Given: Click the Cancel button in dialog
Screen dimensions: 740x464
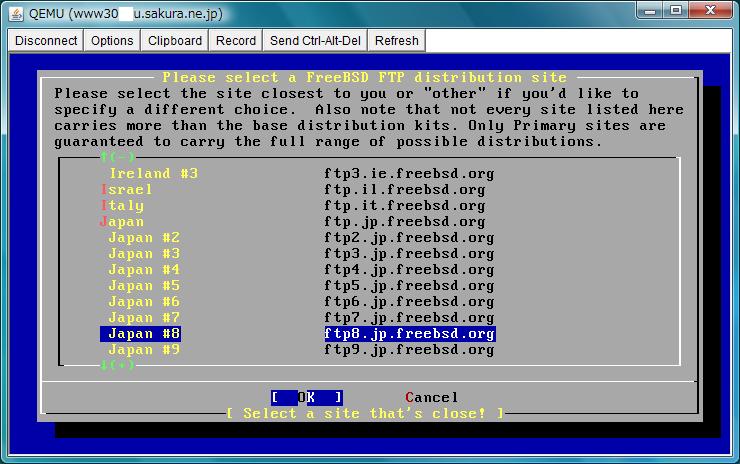Looking at the screenshot, I should click(432, 398).
